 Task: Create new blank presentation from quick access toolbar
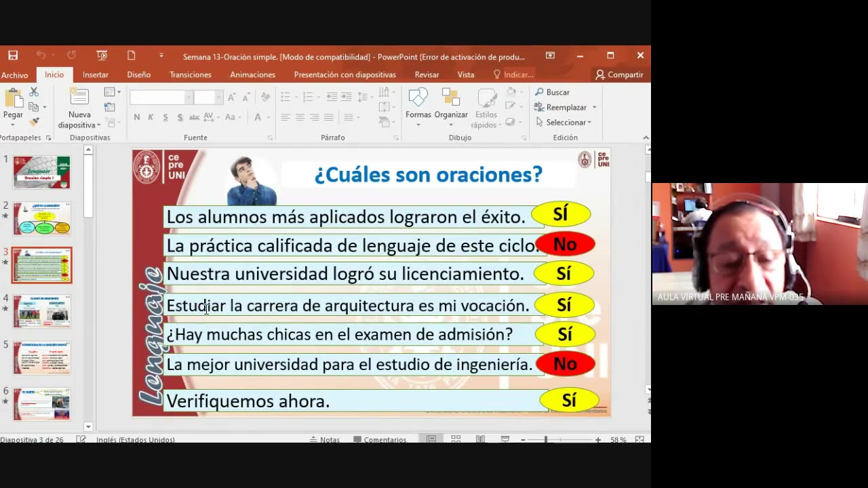coord(132,56)
